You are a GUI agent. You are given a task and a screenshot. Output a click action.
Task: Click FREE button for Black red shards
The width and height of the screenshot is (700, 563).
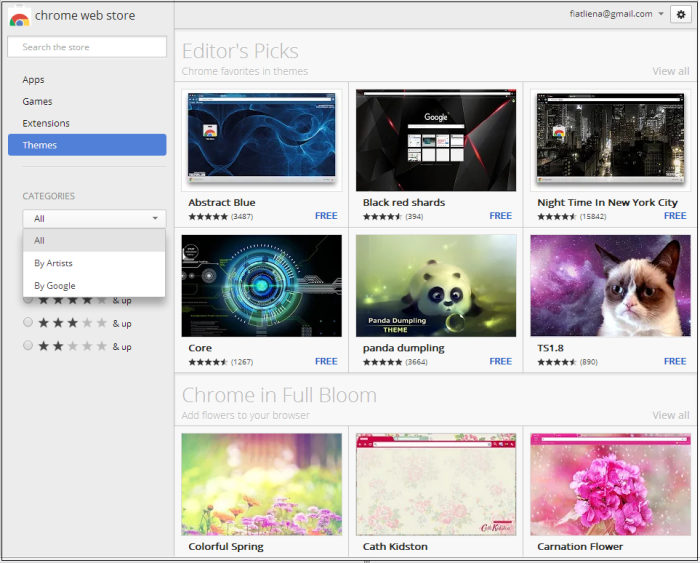500,216
